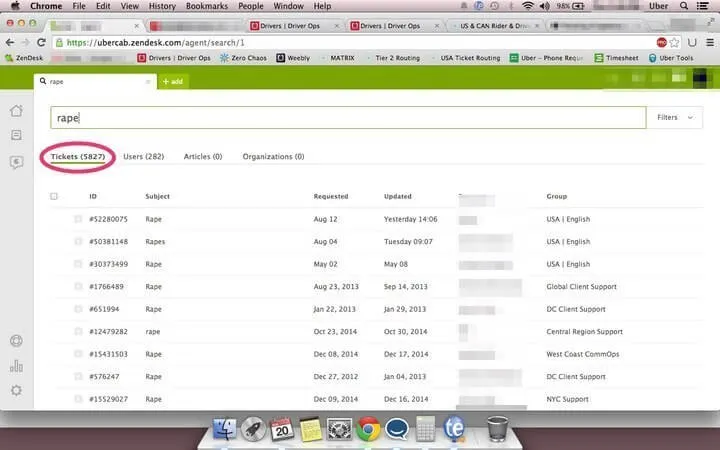
Task: Click the green +add tab button
Action: tap(172, 81)
